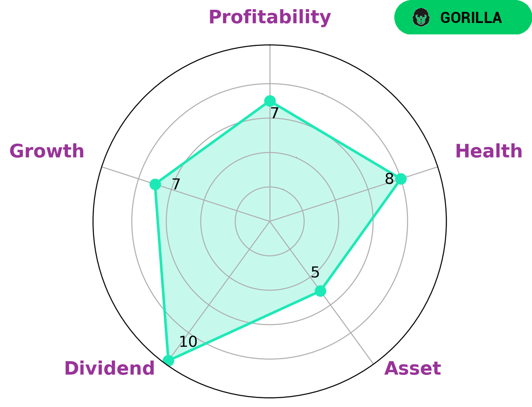
Task: Select the Profitability axis label
Action: pos(270,17)
